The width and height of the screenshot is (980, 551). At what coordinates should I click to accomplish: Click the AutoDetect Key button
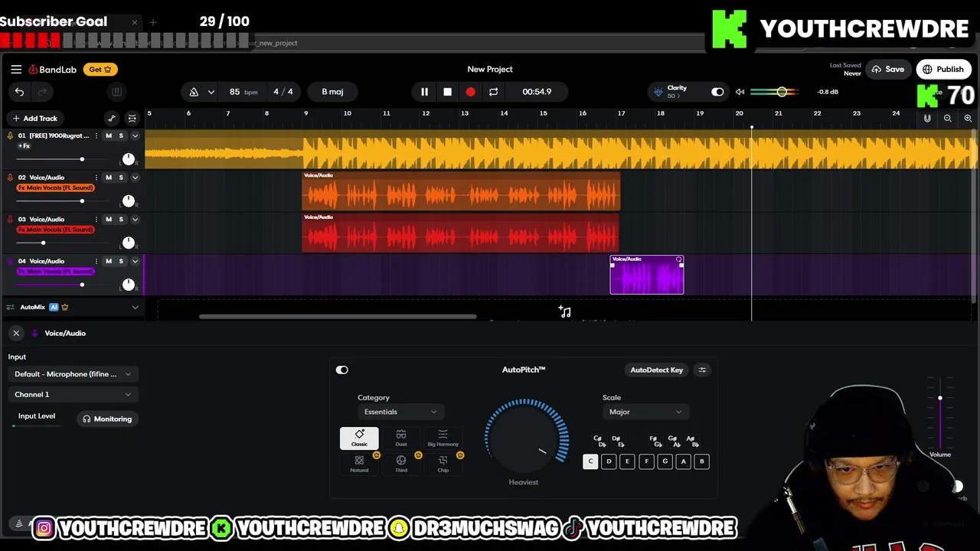(x=656, y=370)
